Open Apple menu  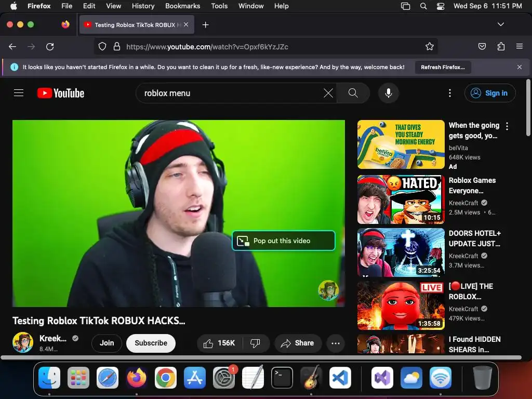pyautogui.click(x=14, y=6)
